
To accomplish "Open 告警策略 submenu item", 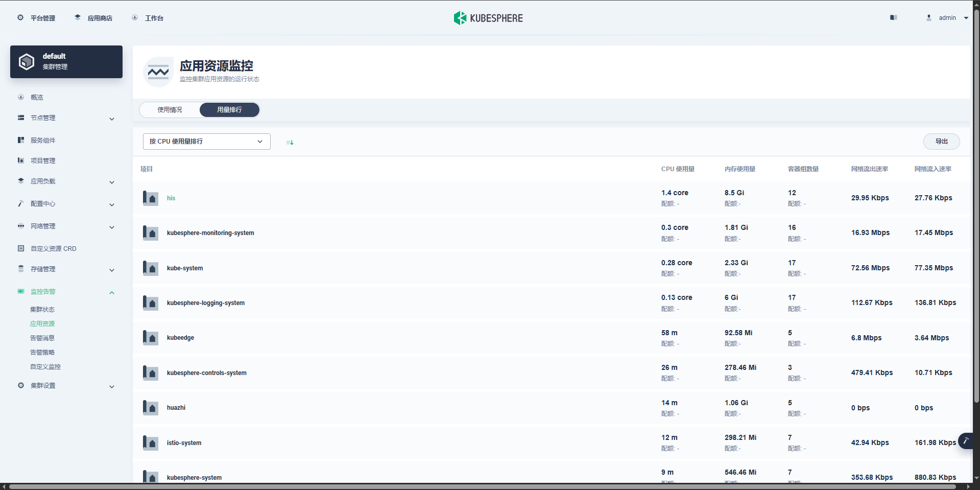I will pos(42,353).
